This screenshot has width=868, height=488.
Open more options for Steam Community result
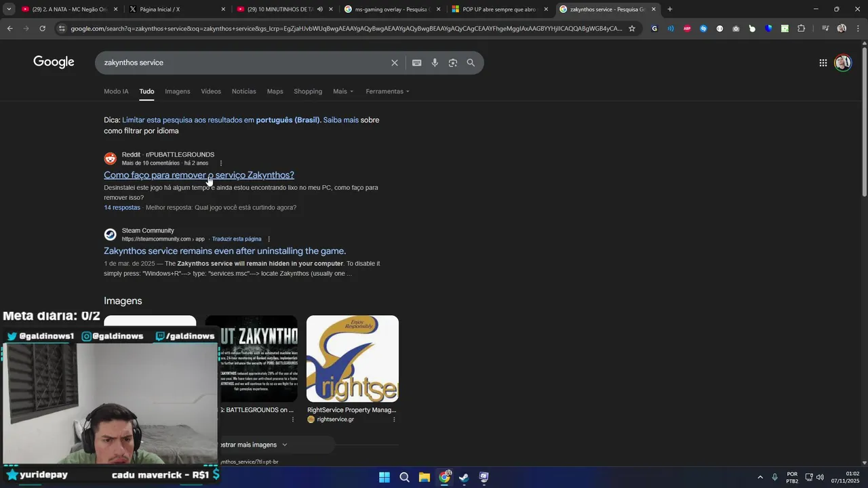(269, 239)
